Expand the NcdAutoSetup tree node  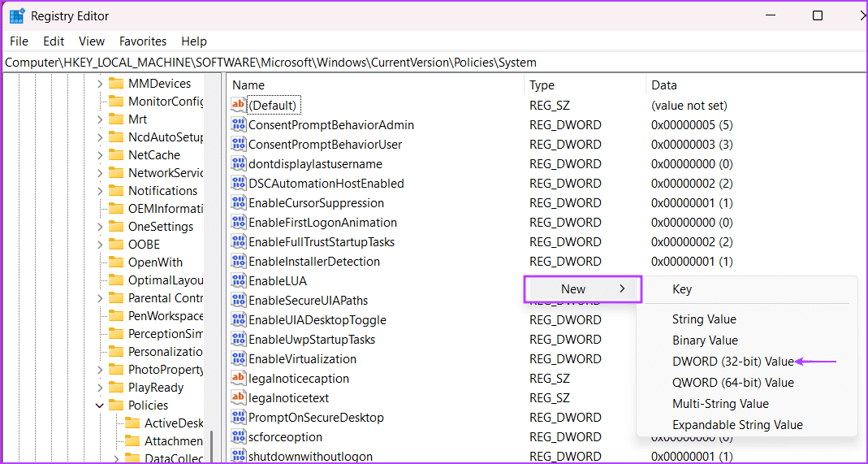click(100, 137)
